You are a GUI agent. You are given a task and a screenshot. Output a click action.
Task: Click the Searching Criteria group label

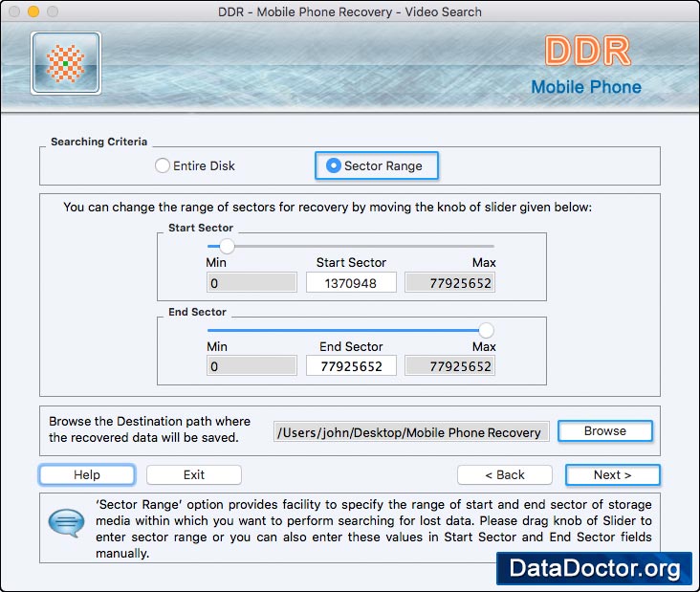click(99, 142)
